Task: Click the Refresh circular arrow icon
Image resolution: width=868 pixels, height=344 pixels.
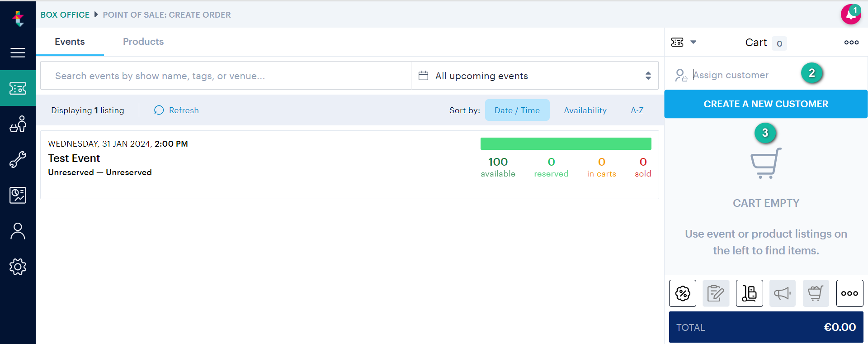Action: 159,110
